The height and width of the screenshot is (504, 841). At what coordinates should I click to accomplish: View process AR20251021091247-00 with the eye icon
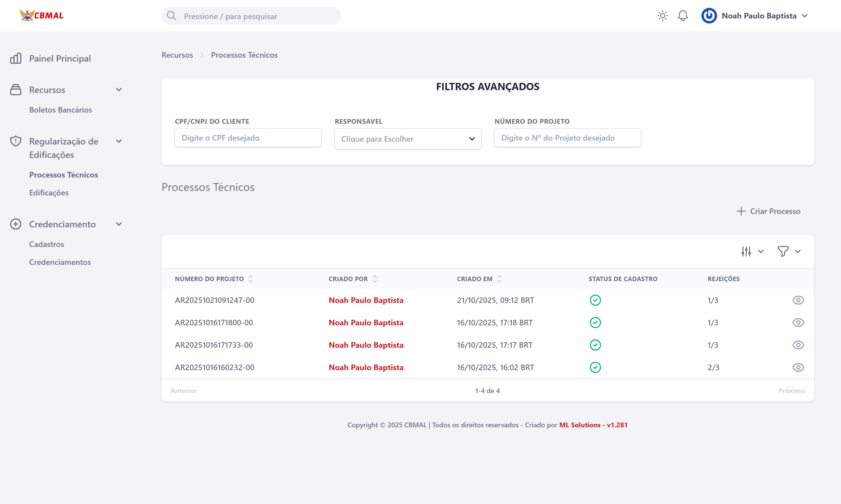[x=798, y=300]
